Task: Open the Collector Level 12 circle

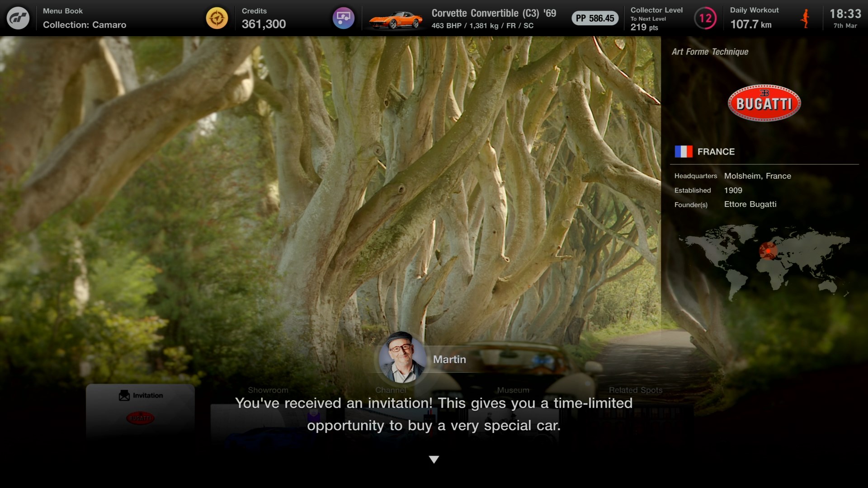Action: tap(705, 19)
